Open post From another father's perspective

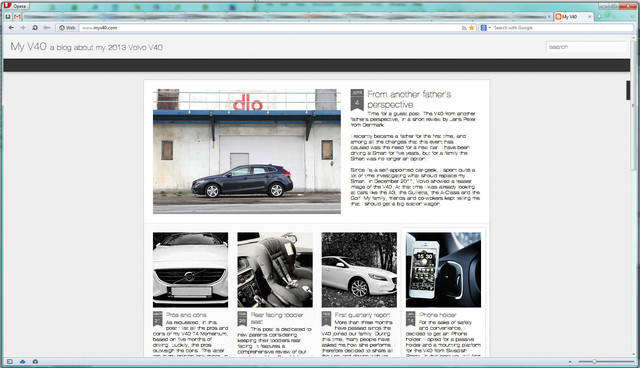tap(409, 99)
